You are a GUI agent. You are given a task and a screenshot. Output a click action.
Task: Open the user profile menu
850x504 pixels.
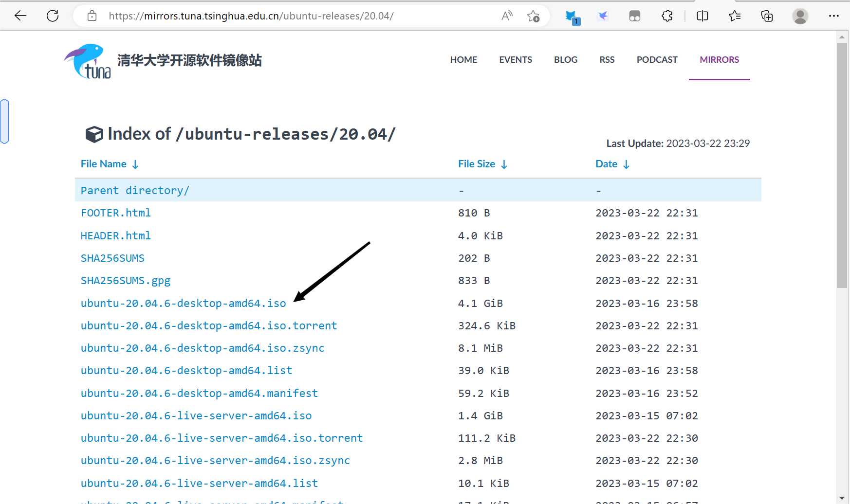pos(800,16)
